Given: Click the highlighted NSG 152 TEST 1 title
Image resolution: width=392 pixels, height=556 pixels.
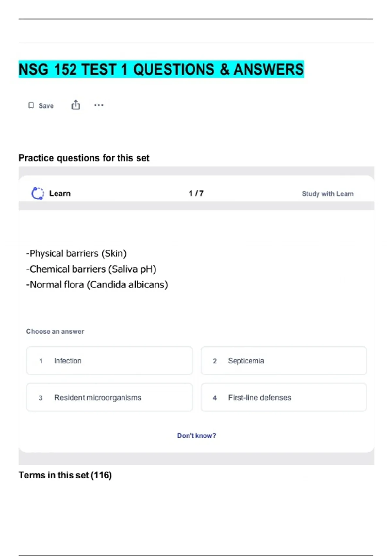Looking at the screenshot, I should coord(161,69).
